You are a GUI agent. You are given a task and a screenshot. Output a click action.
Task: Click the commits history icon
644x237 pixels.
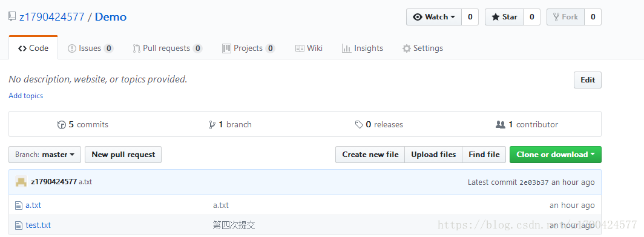point(62,125)
